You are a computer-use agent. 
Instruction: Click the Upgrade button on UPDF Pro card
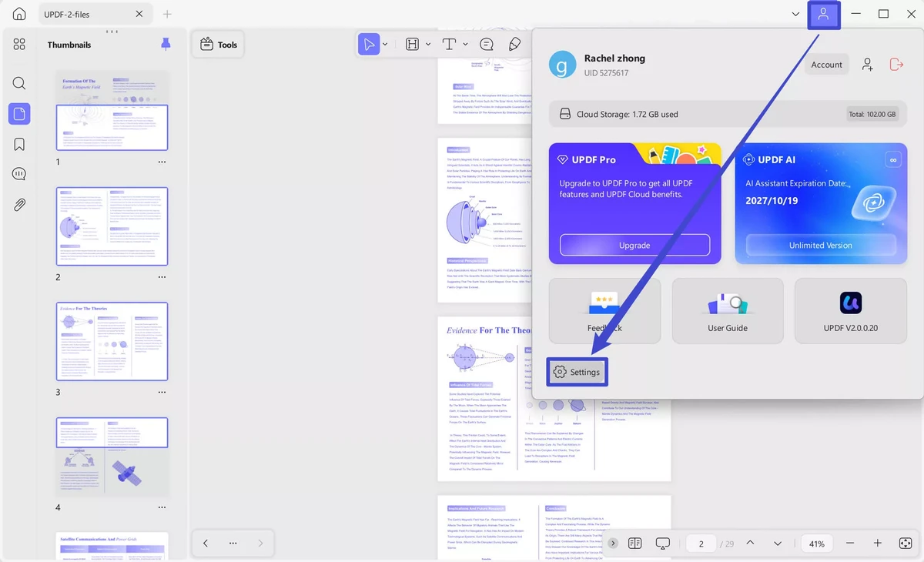[634, 245]
